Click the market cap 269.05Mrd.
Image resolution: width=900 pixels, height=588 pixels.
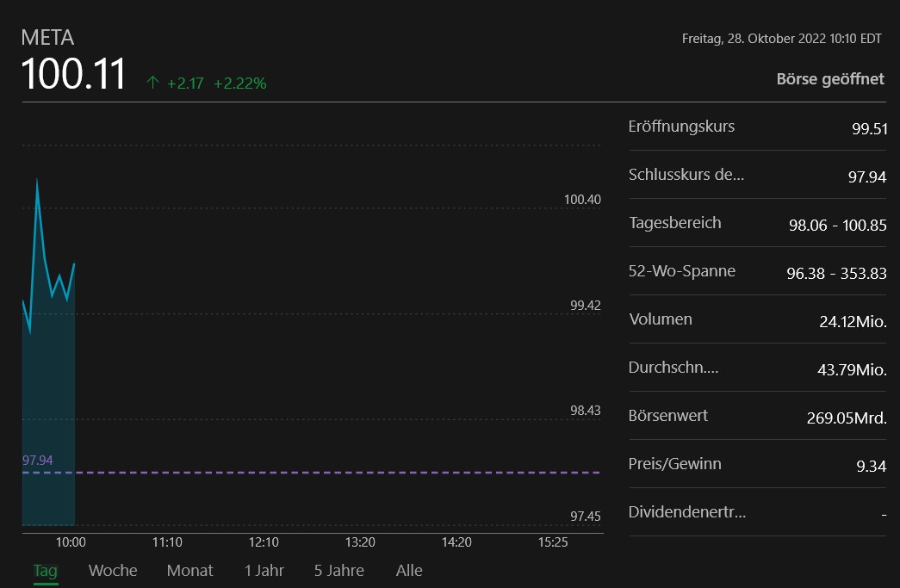click(847, 418)
